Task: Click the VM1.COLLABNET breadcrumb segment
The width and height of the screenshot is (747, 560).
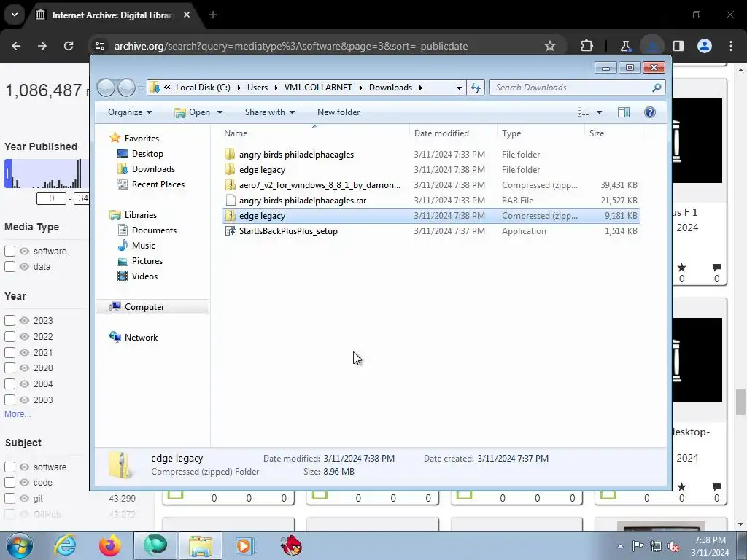Action: 318,87
